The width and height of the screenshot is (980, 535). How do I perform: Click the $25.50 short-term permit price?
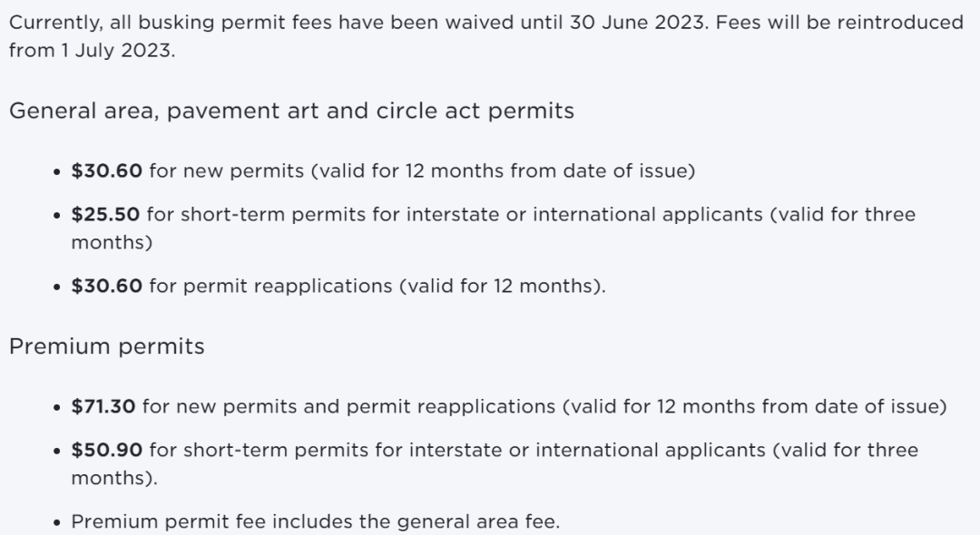(x=105, y=215)
